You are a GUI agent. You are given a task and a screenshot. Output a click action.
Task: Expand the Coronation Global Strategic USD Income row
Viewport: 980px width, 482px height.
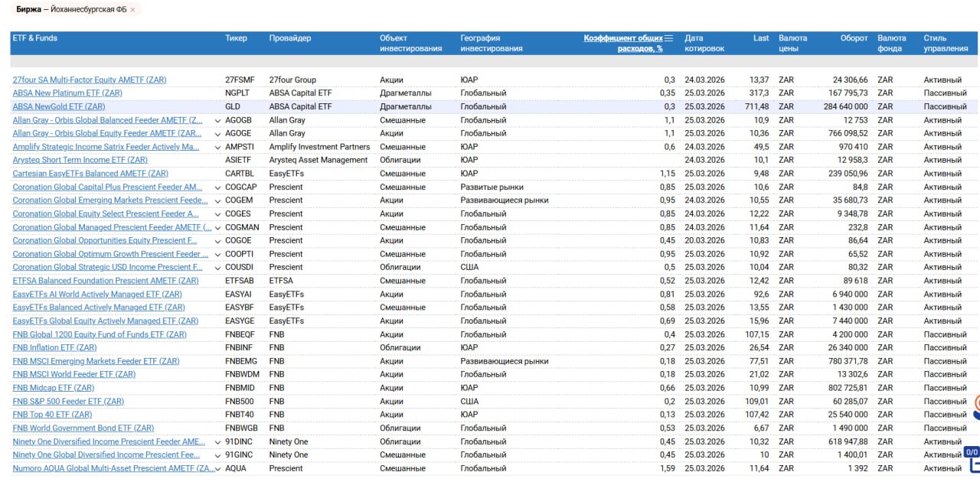coord(217,268)
